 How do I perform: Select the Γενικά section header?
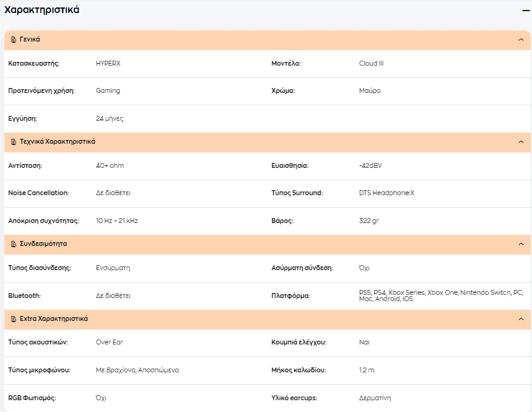coord(30,40)
